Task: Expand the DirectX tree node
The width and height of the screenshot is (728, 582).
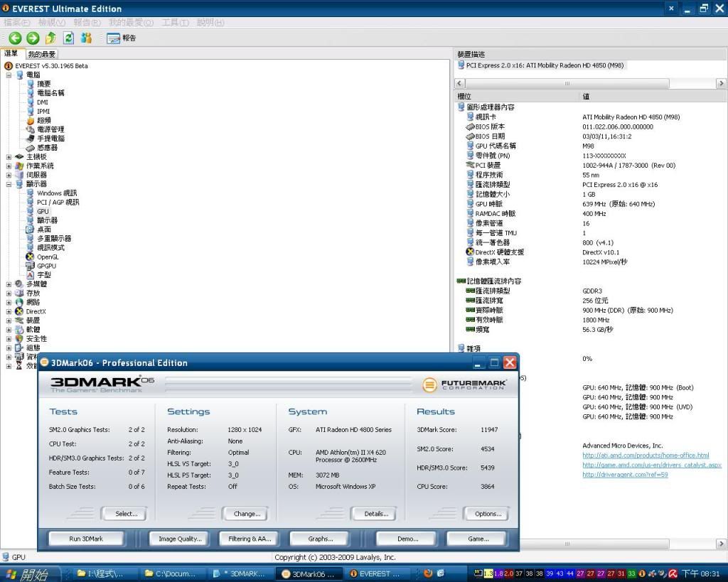Action: [x=9, y=312]
